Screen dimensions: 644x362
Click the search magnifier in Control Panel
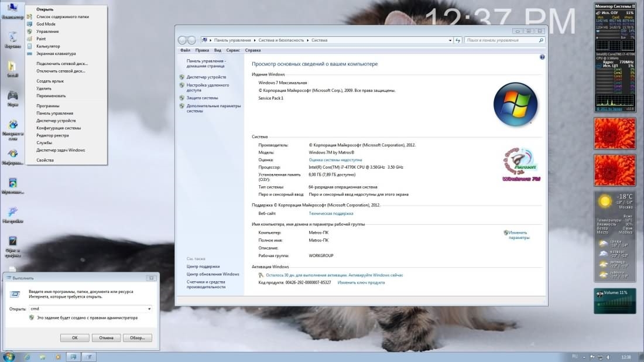[x=541, y=40]
